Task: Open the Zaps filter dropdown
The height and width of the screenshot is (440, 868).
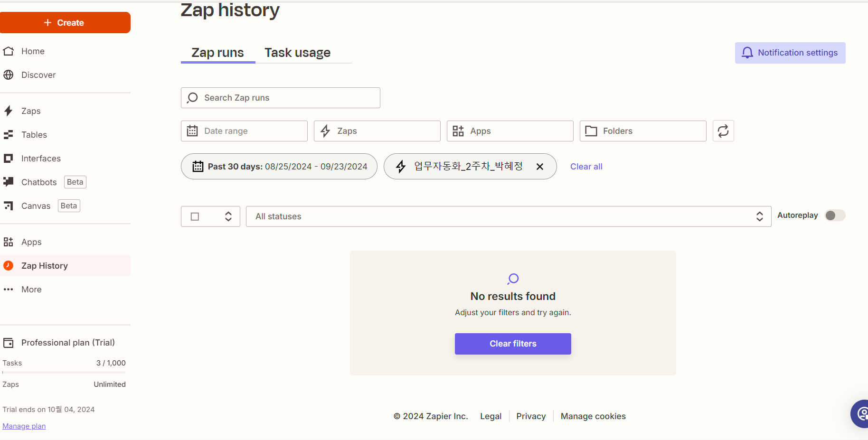Action: 377,131
